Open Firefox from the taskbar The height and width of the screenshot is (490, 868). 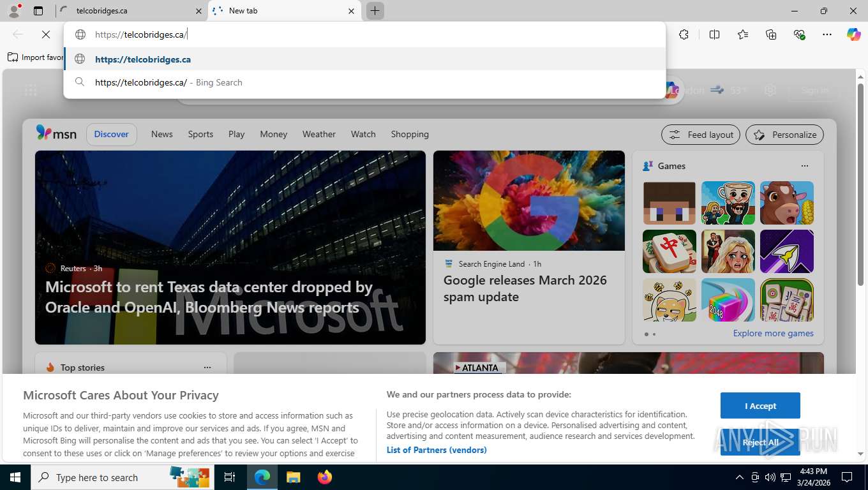(x=325, y=477)
